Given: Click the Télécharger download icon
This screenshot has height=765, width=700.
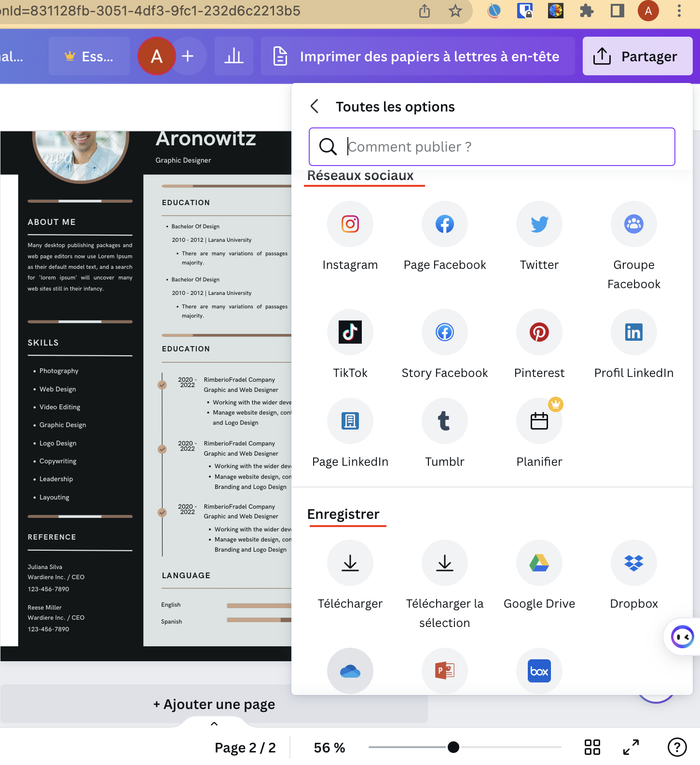Looking at the screenshot, I should tap(350, 563).
